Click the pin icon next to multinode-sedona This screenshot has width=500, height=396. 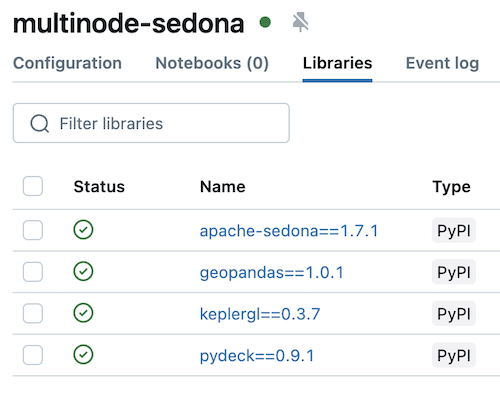point(300,22)
